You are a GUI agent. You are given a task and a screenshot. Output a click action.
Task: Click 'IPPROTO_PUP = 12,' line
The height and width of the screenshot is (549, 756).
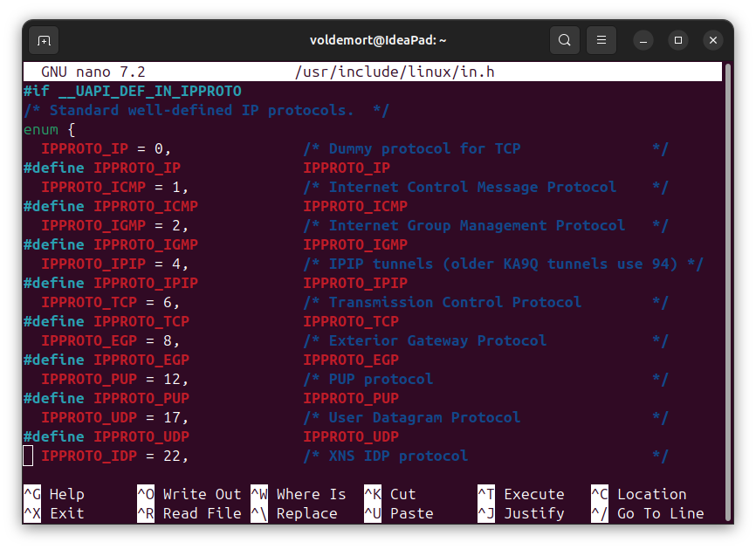114,380
